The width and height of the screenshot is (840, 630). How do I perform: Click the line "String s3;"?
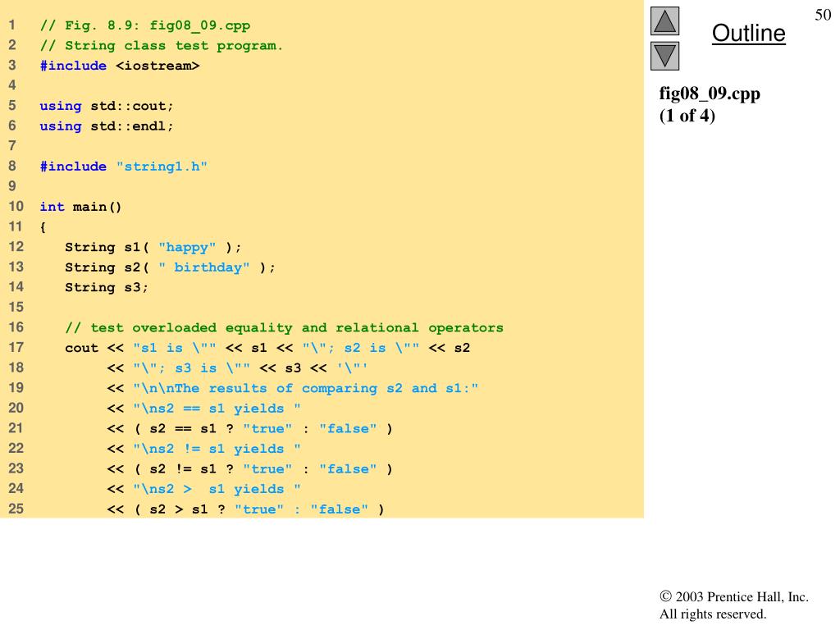click(107, 288)
